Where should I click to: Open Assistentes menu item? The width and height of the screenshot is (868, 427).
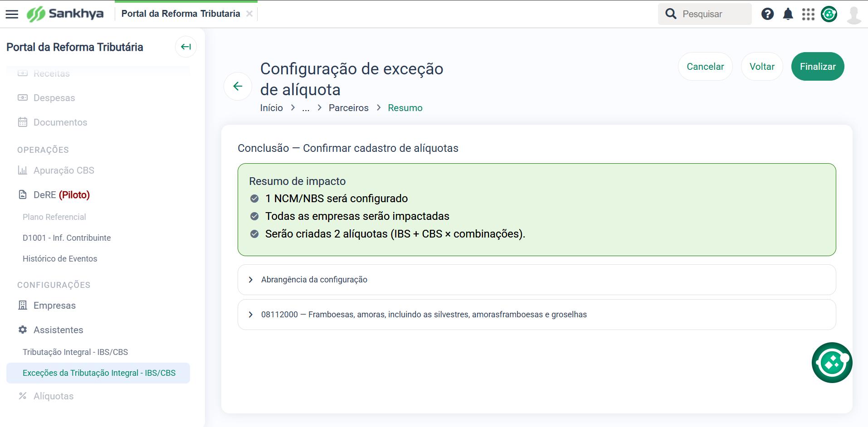[x=59, y=330]
